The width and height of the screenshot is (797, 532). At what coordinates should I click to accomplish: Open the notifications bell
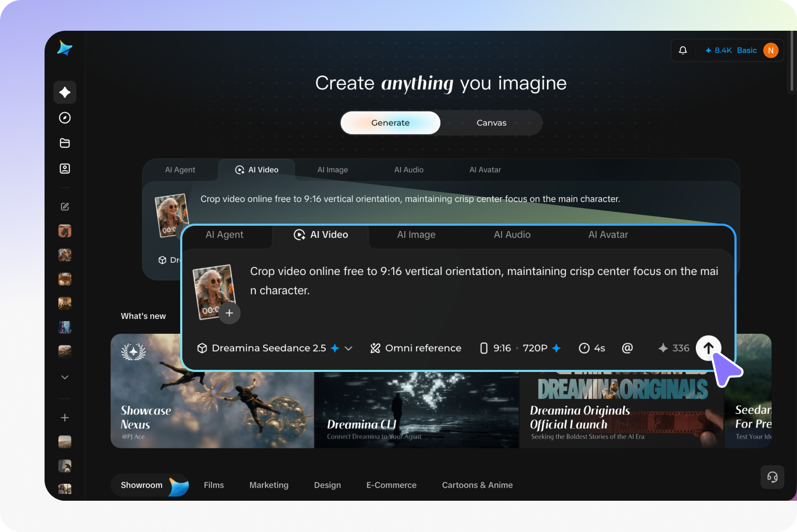point(683,50)
